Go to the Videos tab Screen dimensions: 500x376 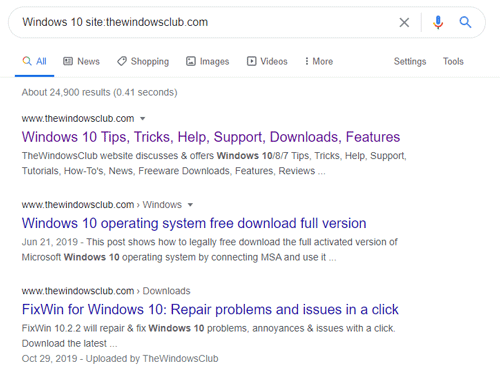[x=267, y=61]
